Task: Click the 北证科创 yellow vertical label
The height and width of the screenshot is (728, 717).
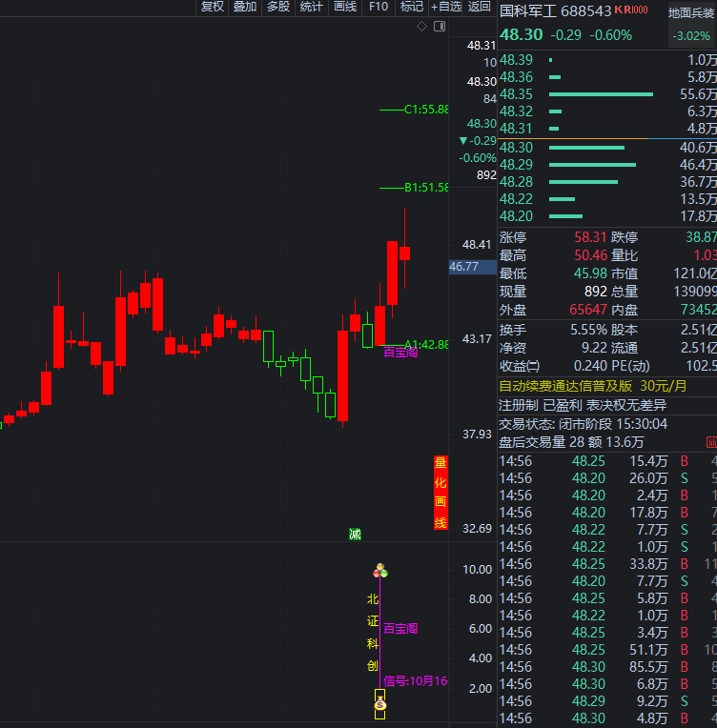Action: pos(373,633)
